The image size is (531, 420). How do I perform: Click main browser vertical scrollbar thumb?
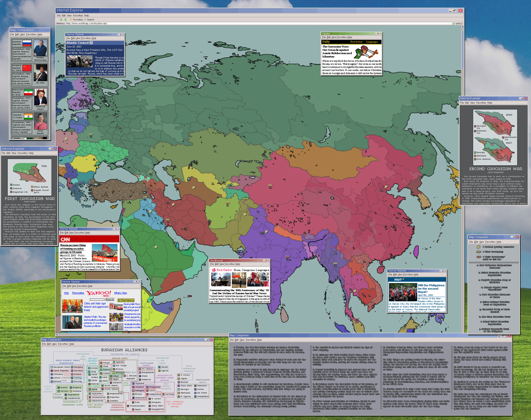click(463, 49)
